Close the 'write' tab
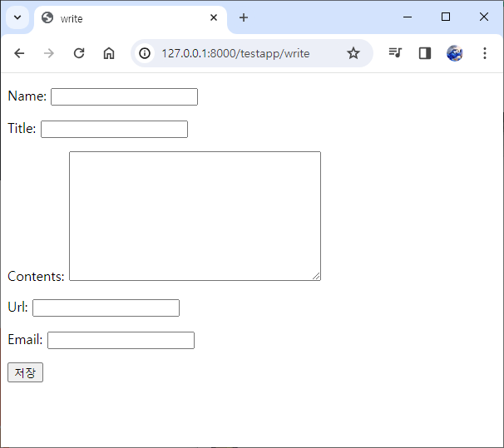The image size is (504, 448). (x=214, y=17)
